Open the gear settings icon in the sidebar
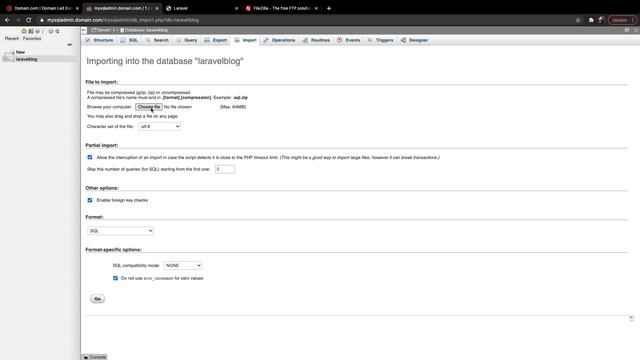 (51, 31)
